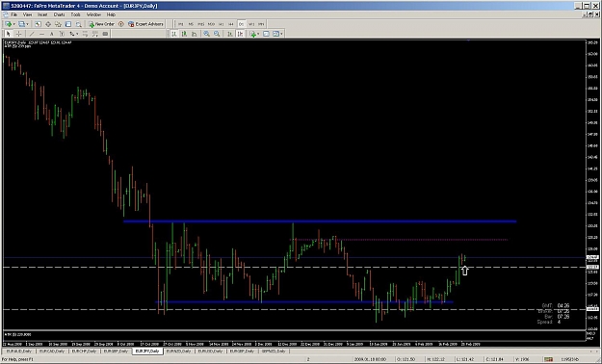Viewport: 602px width, 364px height.
Task: Switch to the EURNZD,Daily chart tab
Action: coord(179,351)
